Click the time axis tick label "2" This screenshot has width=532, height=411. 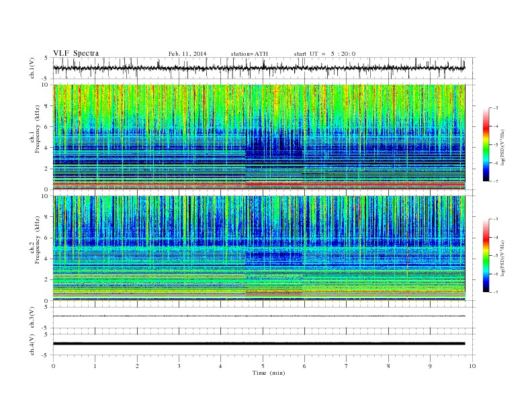[x=137, y=366]
